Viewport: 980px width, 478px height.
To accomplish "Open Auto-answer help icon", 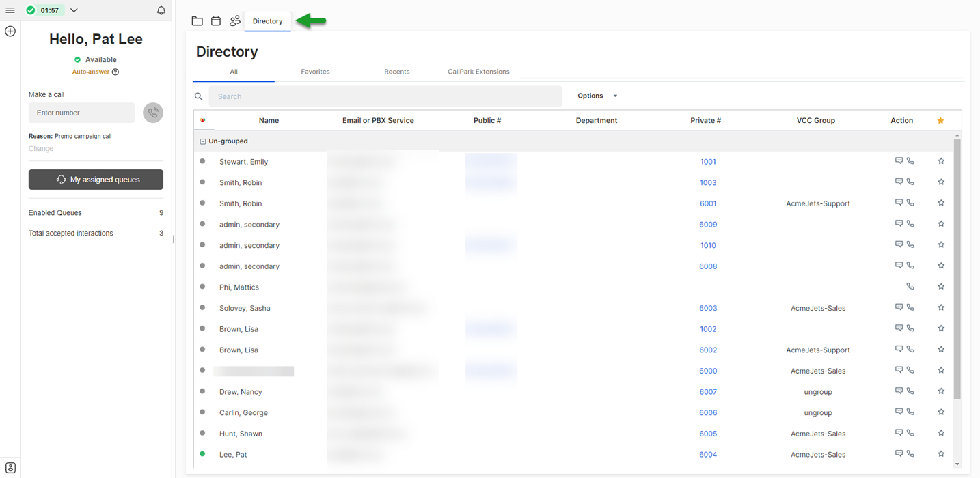I will coord(115,72).
